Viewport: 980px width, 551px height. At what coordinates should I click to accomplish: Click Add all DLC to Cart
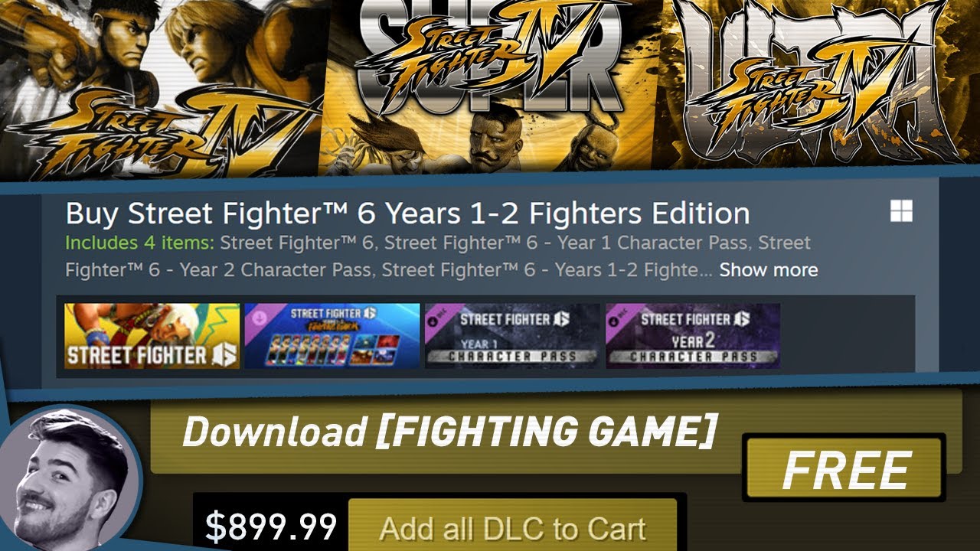[513, 527]
